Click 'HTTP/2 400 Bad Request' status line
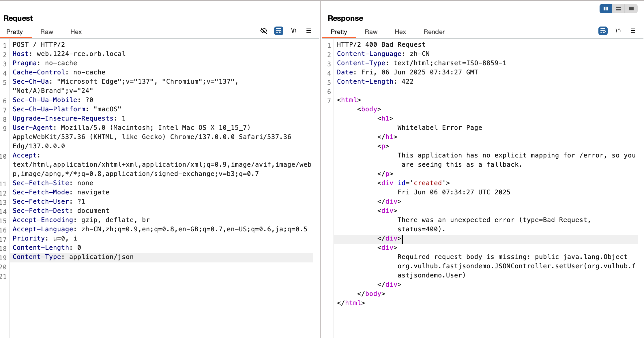Viewport: 644px width, 338px height. click(x=381, y=45)
